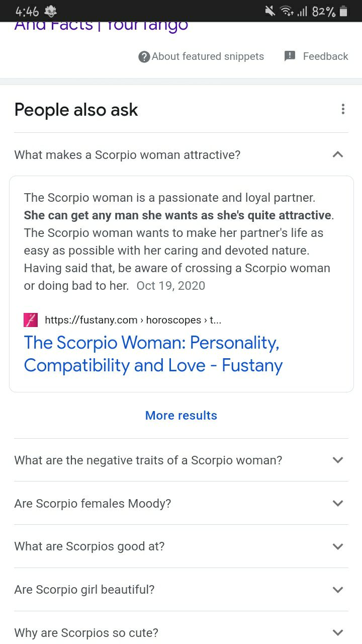Tap the fustany.com horoscopes URL breadcrumb

tap(133, 320)
